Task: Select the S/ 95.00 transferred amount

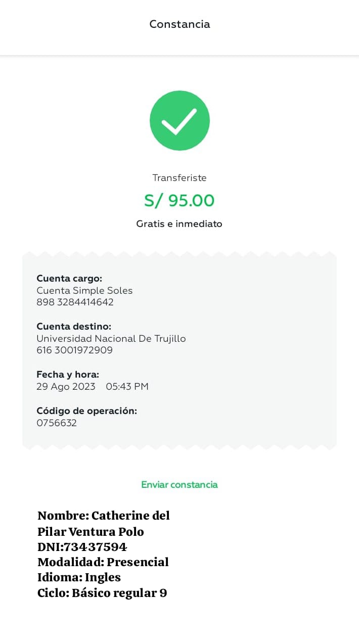Action: coord(179,201)
